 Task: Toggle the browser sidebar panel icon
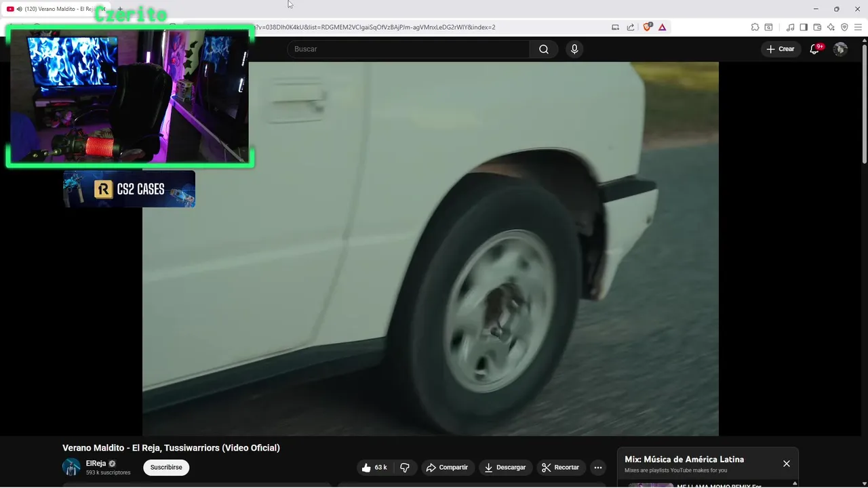pyautogui.click(x=804, y=27)
